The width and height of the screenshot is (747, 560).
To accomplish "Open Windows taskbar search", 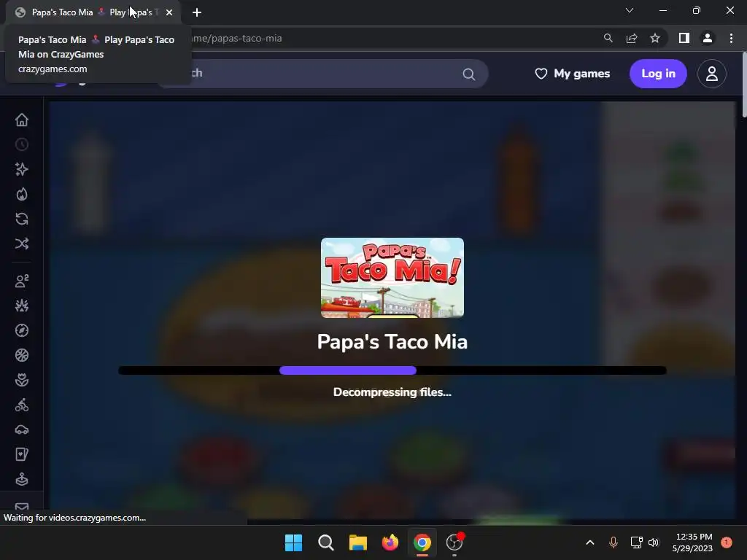I will click(326, 542).
